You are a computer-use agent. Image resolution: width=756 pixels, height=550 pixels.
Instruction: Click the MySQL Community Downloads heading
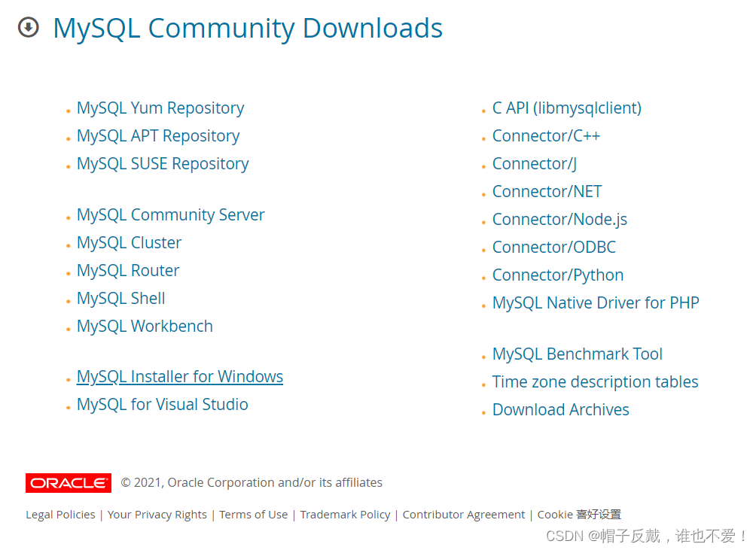coord(248,28)
